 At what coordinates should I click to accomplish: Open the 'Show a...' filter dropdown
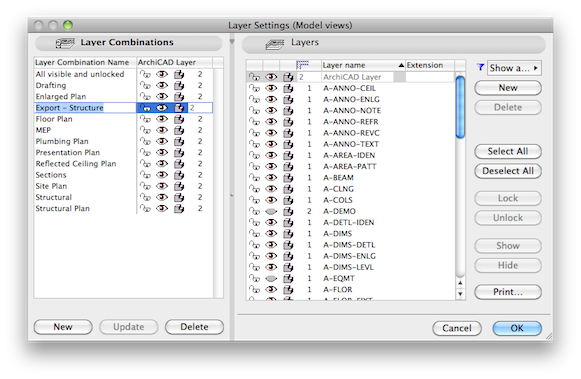(x=514, y=68)
